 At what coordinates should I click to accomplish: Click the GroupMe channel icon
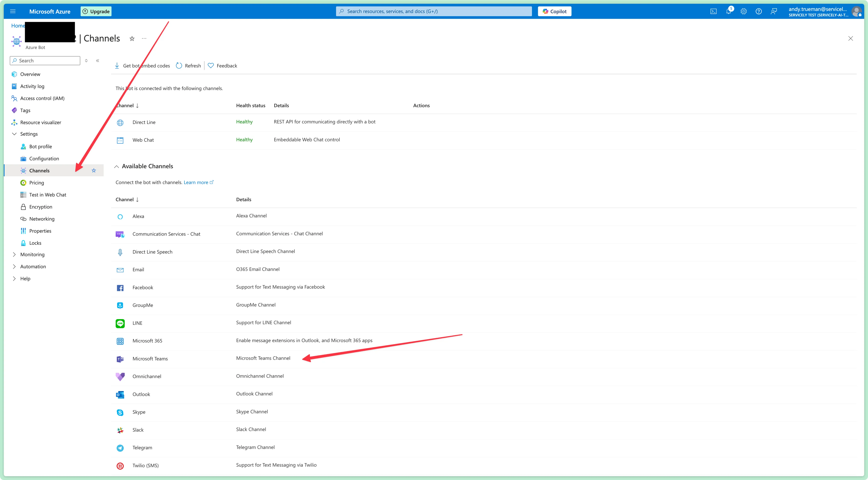tap(120, 305)
